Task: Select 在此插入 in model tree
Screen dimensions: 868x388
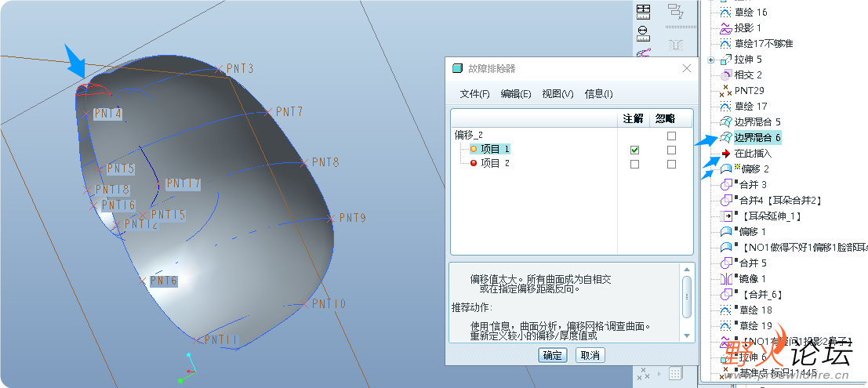Action: (x=753, y=154)
